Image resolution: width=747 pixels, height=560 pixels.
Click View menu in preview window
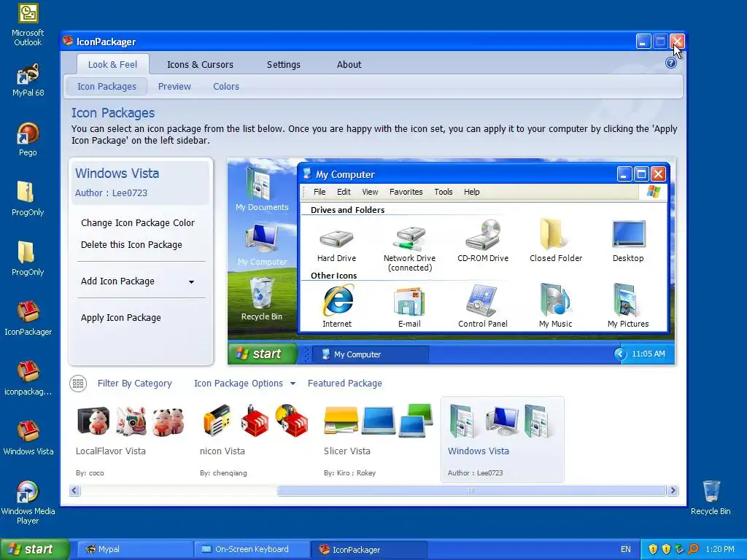click(x=370, y=192)
